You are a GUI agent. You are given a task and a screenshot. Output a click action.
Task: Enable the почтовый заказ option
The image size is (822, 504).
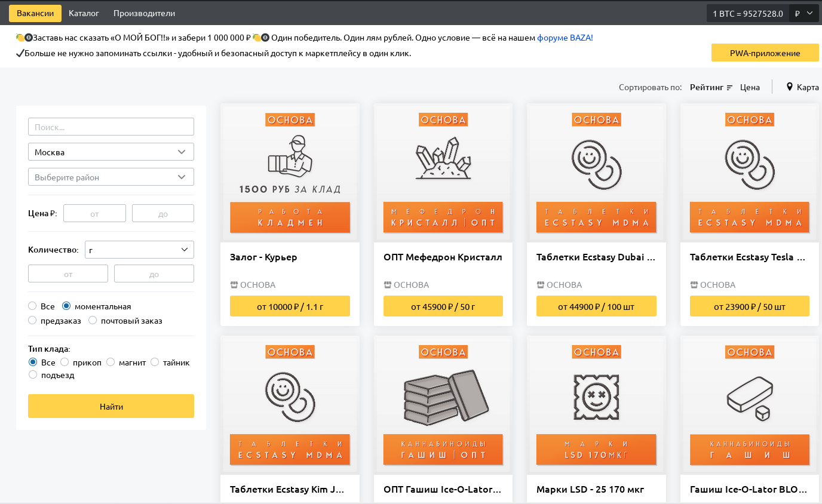93,320
